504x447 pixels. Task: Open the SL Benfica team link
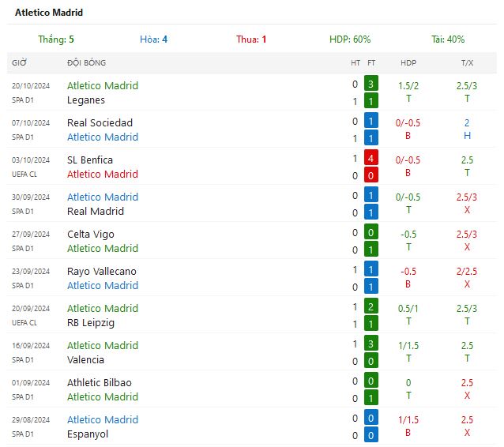(90, 160)
